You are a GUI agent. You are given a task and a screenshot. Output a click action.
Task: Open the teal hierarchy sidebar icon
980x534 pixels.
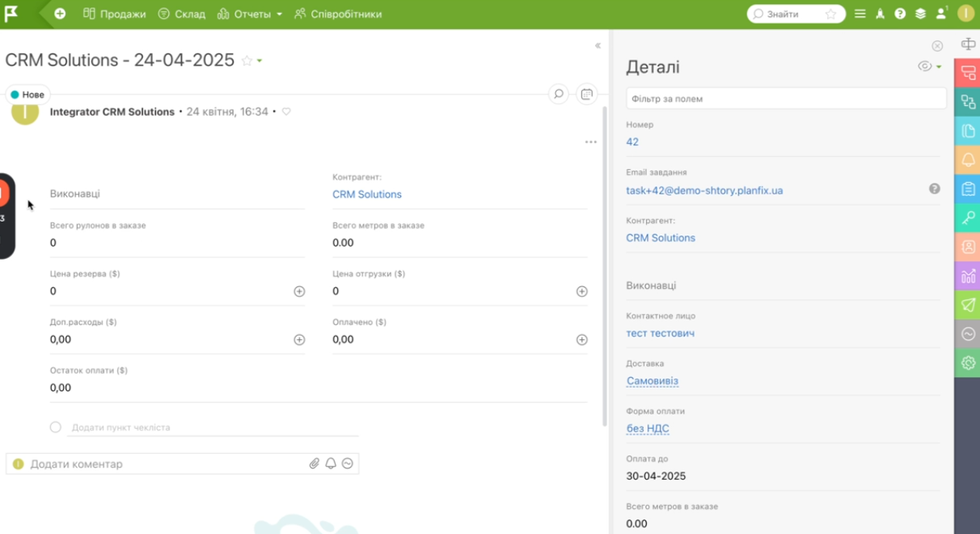968,102
